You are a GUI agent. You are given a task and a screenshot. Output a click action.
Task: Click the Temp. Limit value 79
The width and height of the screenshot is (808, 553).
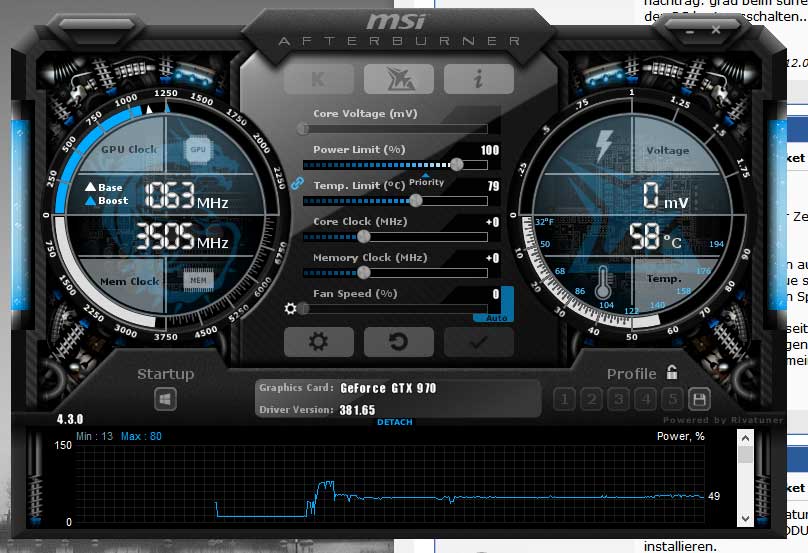pos(494,186)
